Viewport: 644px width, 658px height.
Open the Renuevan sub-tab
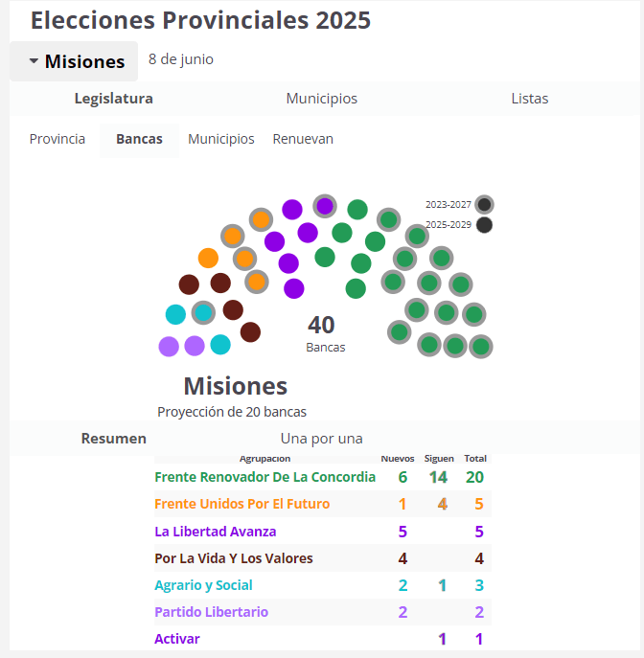[303, 139]
